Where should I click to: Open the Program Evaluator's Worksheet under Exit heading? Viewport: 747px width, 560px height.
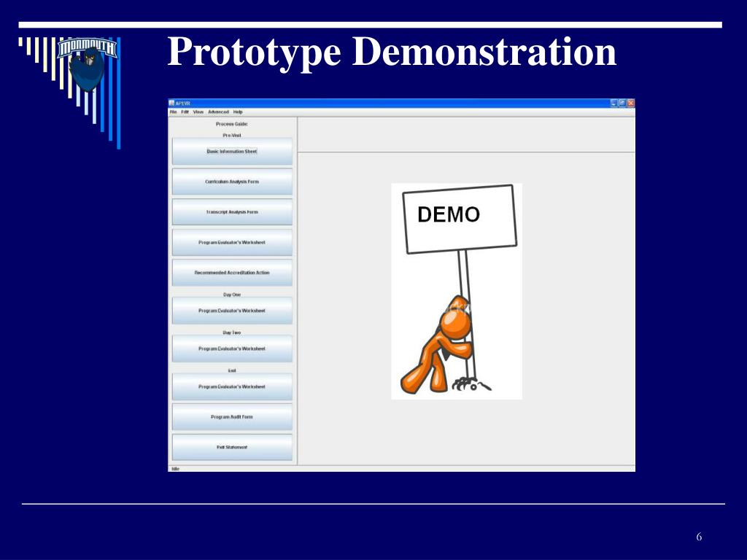[232, 386]
